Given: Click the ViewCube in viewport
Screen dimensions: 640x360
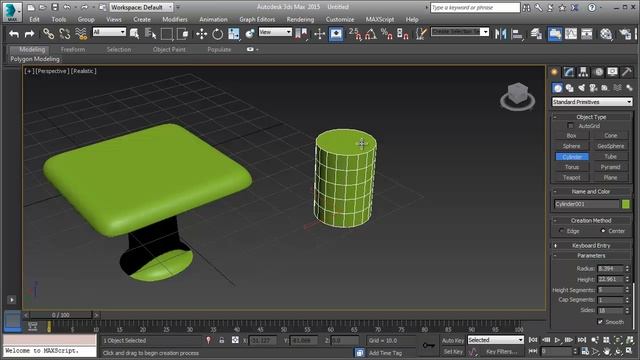Looking at the screenshot, I should click(x=518, y=96).
